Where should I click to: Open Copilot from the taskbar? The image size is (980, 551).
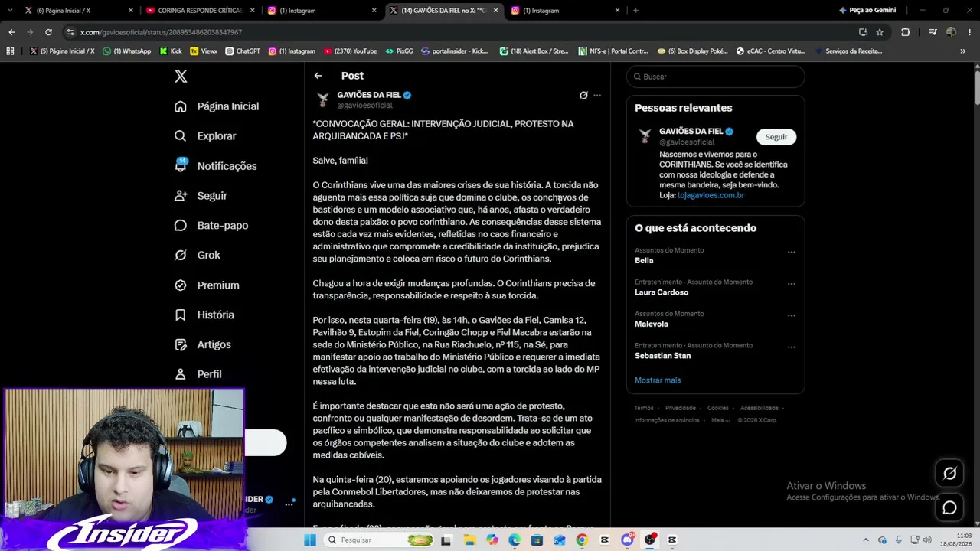[492, 540]
